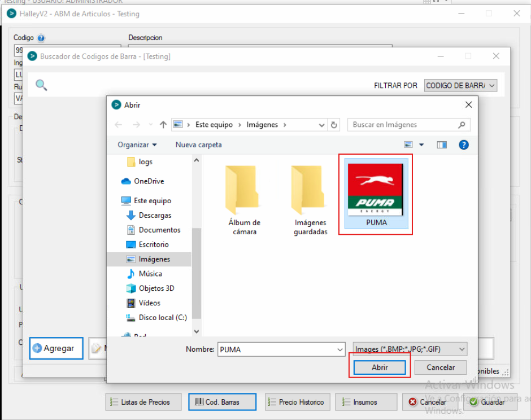
Task: Click Precio Historico in ABM window
Action: pyautogui.click(x=297, y=402)
